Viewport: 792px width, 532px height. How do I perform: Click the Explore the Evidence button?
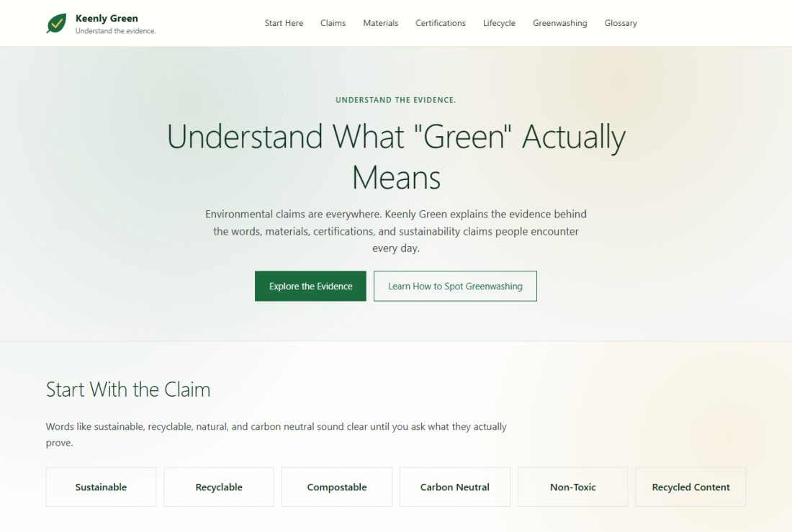[x=310, y=286]
